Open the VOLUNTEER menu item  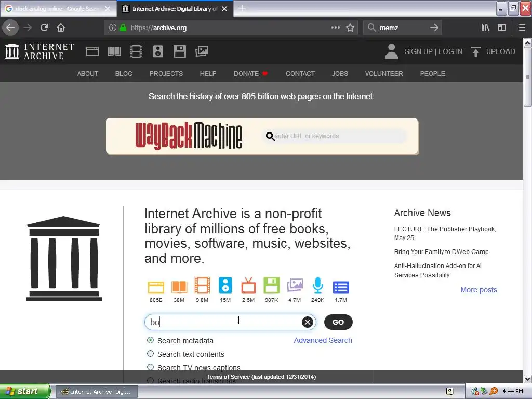pyautogui.click(x=384, y=73)
